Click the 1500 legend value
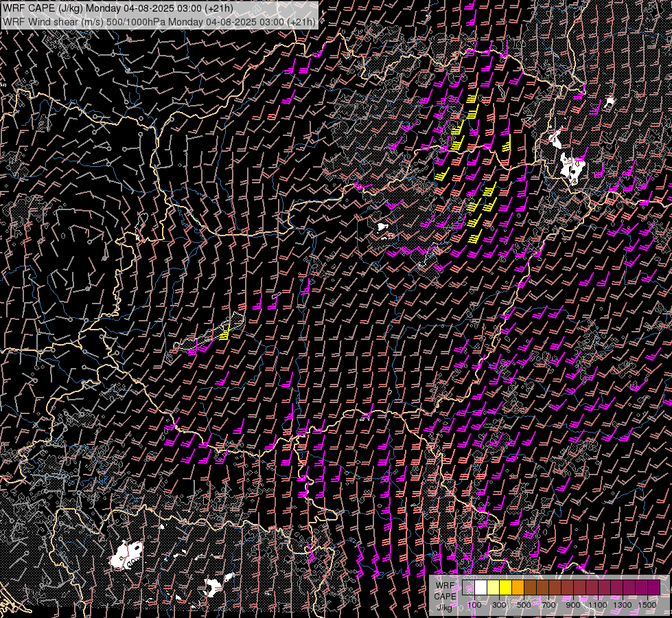Screen dimensions: 672x618 tap(647, 605)
